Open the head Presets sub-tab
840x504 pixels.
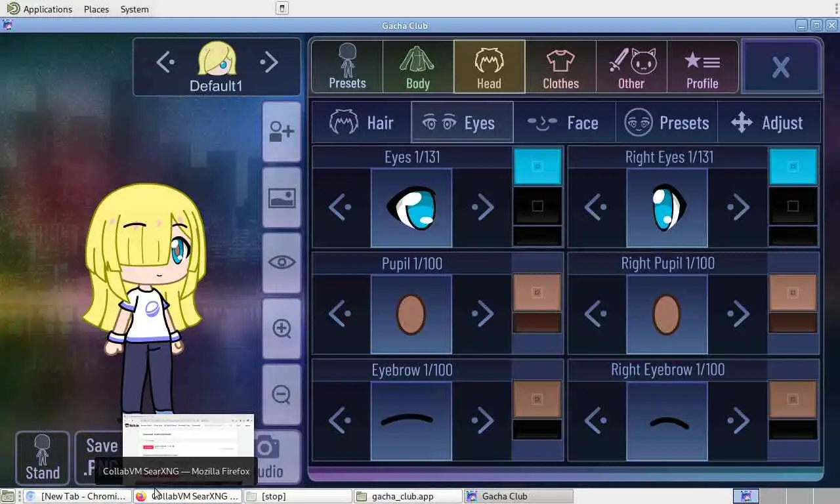667,123
